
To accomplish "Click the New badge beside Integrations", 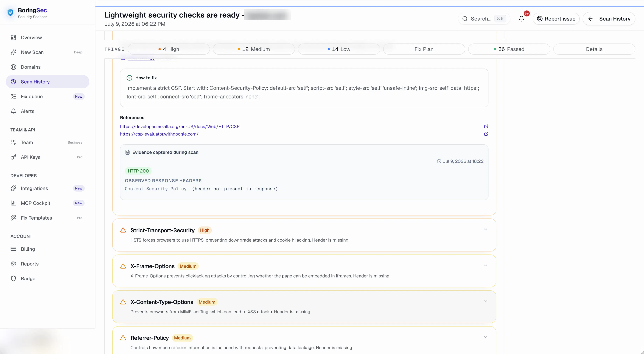I will [79, 189].
